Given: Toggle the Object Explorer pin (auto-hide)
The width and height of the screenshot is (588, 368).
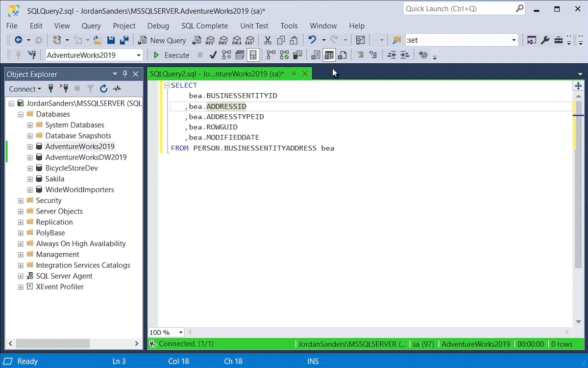Looking at the screenshot, I should [125, 74].
